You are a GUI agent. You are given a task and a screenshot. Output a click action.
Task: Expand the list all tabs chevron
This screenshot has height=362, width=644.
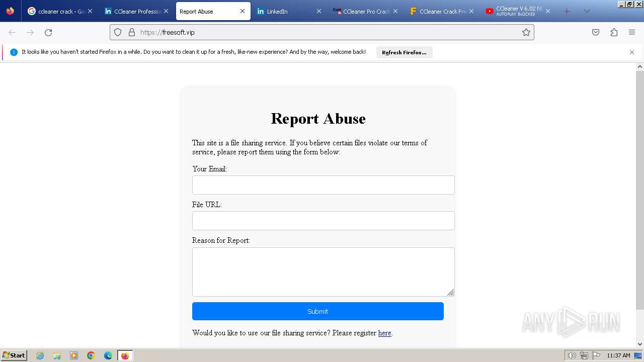pyautogui.click(x=587, y=11)
